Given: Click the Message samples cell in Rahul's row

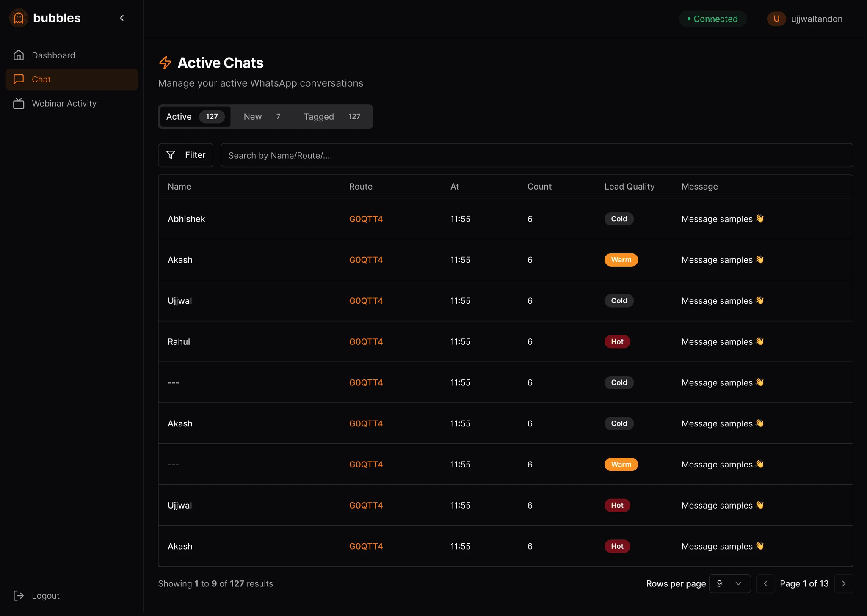Looking at the screenshot, I should [723, 341].
